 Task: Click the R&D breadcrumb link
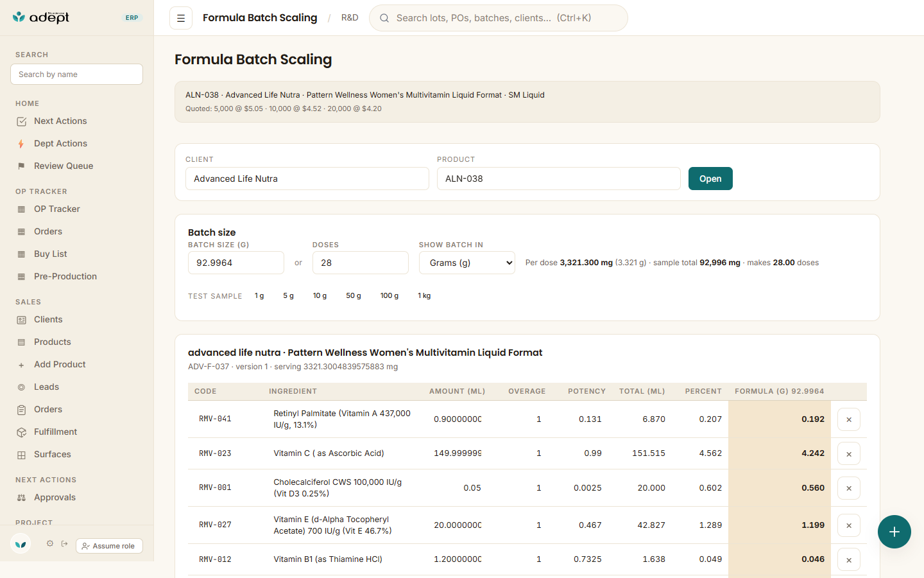click(x=350, y=17)
